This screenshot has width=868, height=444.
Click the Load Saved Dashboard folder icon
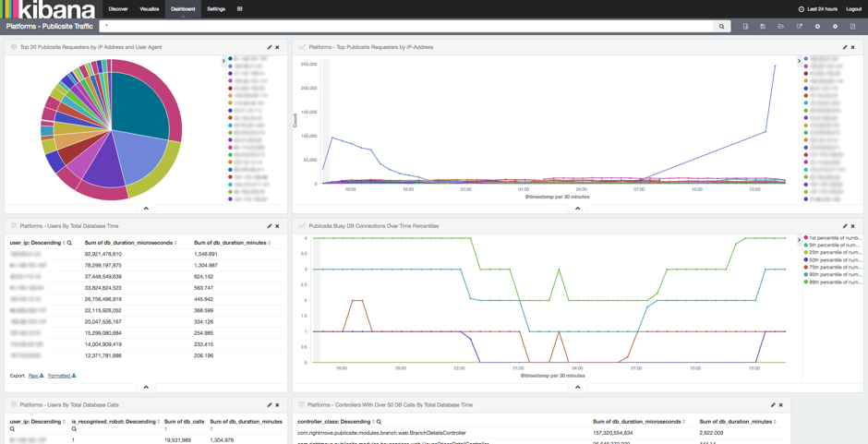780,26
